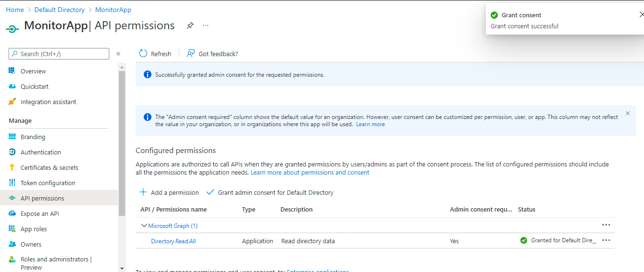Click the Type column header
Viewport: 644px width, 272px height.
(x=249, y=209)
